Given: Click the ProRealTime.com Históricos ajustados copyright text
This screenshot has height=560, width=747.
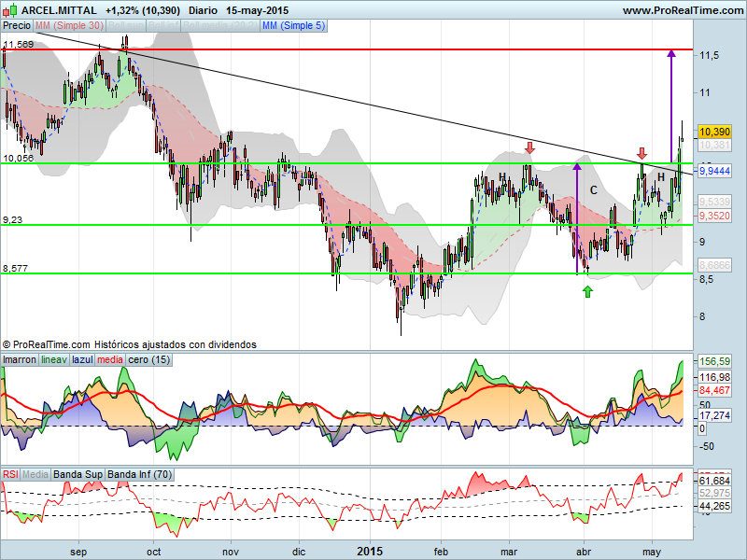Looking at the screenshot, I should click(130, 344).
